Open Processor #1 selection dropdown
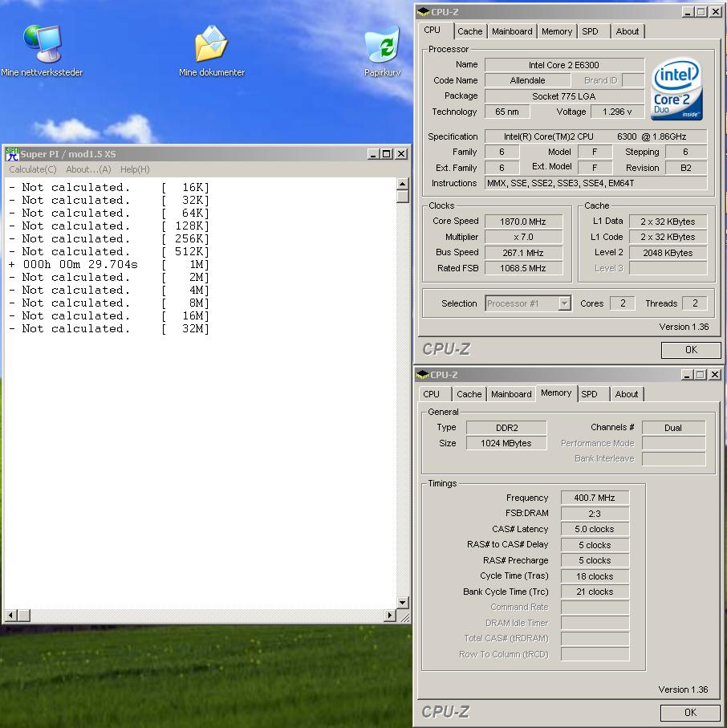 pos(564,303)
